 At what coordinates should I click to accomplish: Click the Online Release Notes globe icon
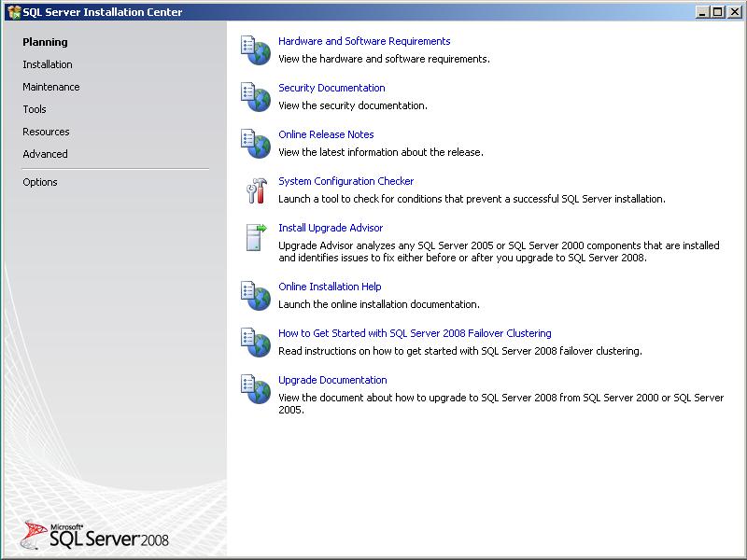point(256,144)
